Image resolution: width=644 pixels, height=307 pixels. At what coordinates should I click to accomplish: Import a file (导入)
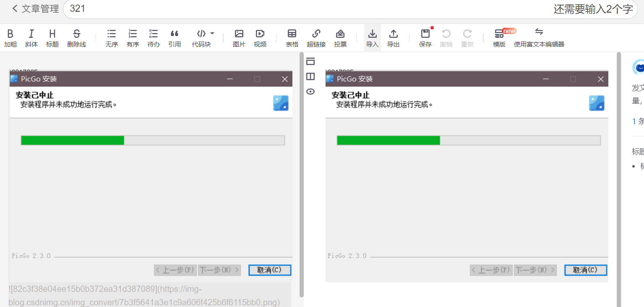372,38
